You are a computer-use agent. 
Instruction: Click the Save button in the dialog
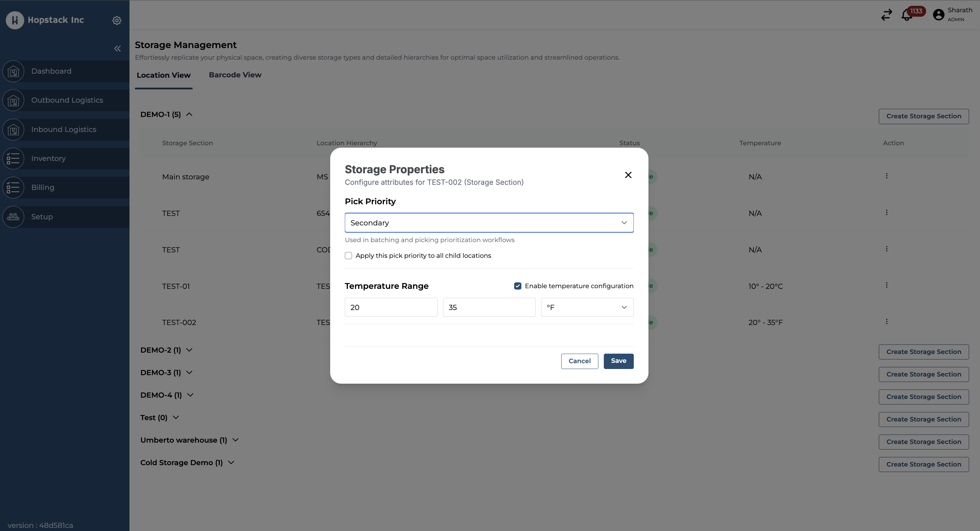tap(618, 361)
